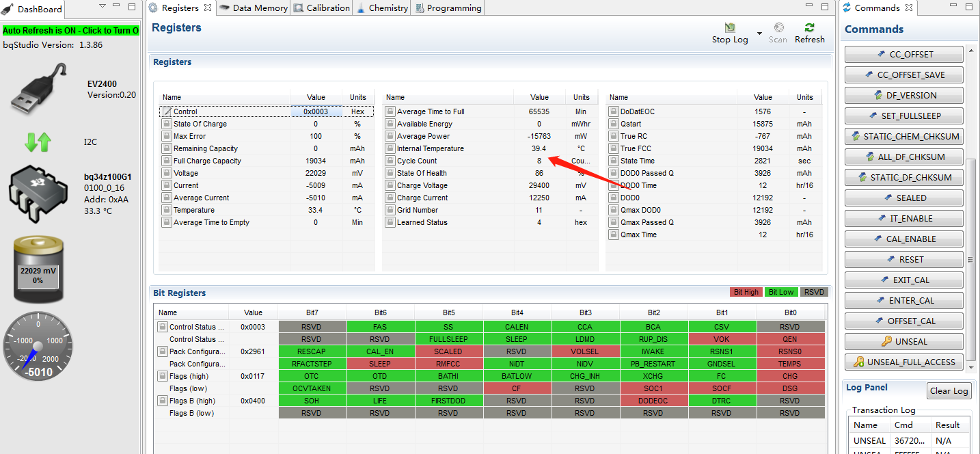Image resolution: width=980 pixels, height=454 pixels.
Task: Send the STATIC_CHEM_CHKSUM command
Action: (904, 136)
